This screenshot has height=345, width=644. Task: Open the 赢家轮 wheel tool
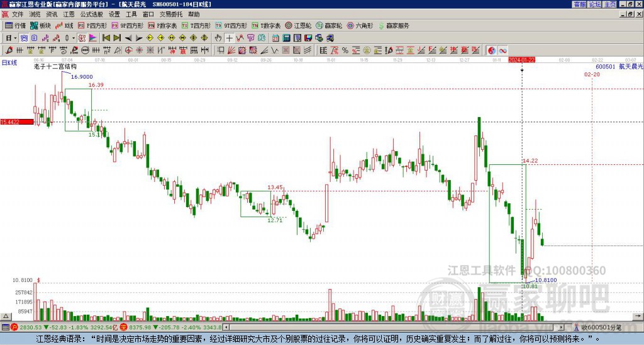pyautogui.click(x=329, y=25)
